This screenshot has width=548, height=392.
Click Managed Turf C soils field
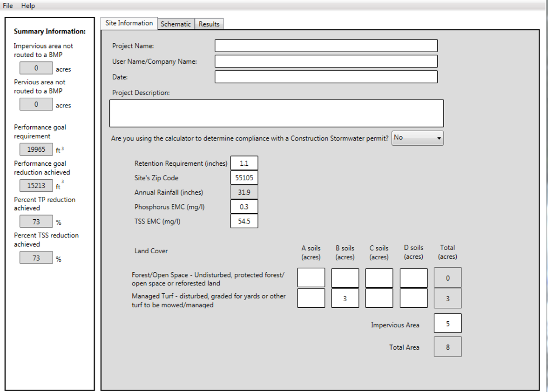click(x=379, y=298)
